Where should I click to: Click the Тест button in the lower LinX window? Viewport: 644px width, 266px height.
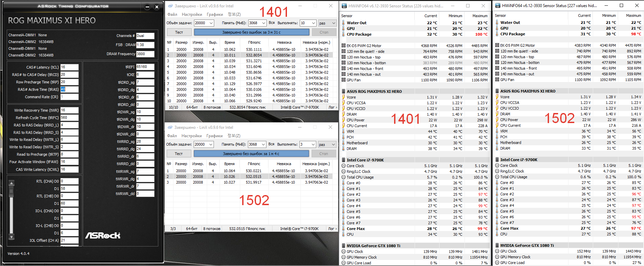pyautogui.click(x=179, y=154)
